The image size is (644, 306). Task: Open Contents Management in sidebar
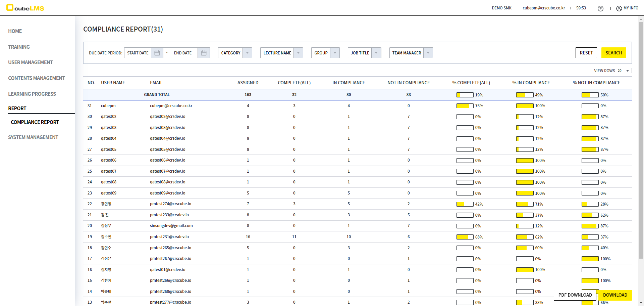(x=37, y=78)
